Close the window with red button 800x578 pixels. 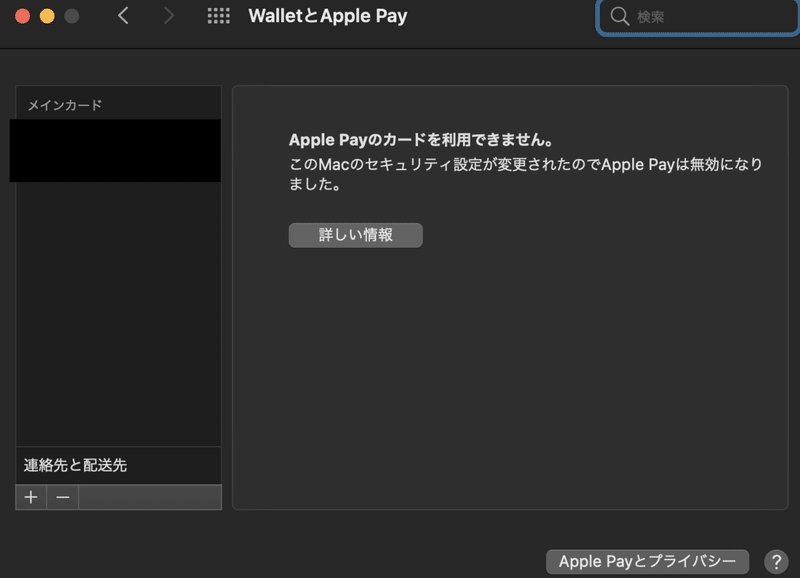(22, 16)
